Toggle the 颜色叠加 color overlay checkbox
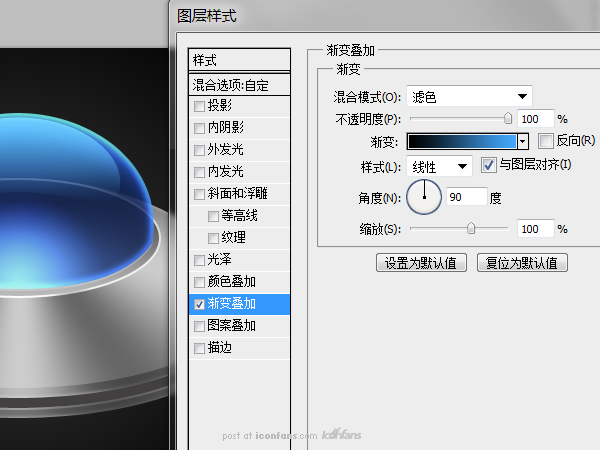Image resolution: width=600 pixels, height=450 pixels. [199, 282]
